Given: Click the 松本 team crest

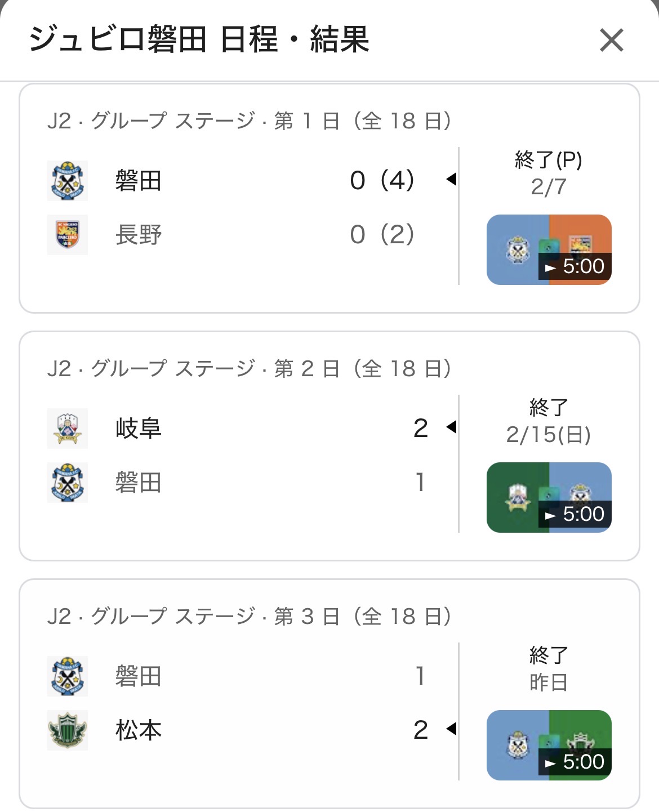Looking at the screenshot, I should click(x=68, y=730).
